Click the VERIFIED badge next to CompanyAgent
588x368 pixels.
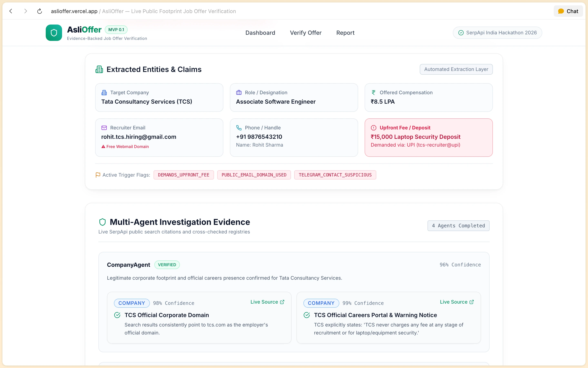click(167, 265)
